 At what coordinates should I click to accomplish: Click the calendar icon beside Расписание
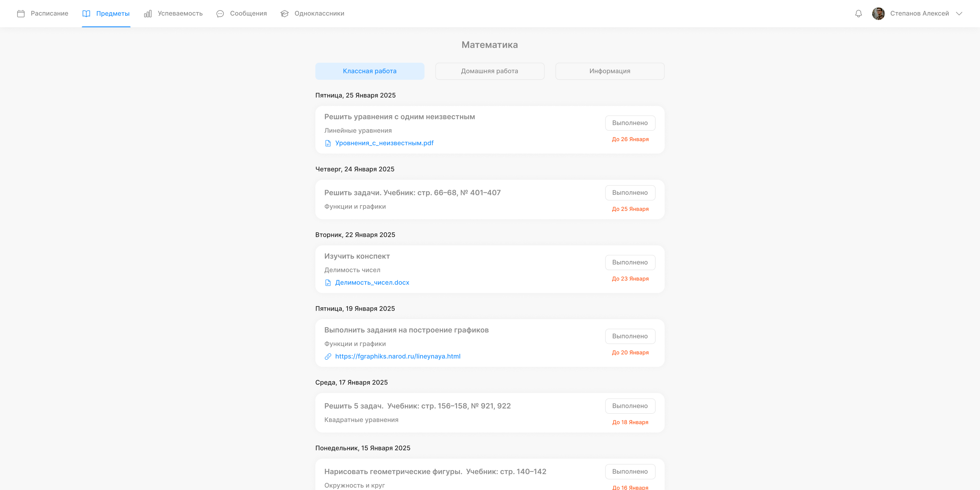pos(21,14)
